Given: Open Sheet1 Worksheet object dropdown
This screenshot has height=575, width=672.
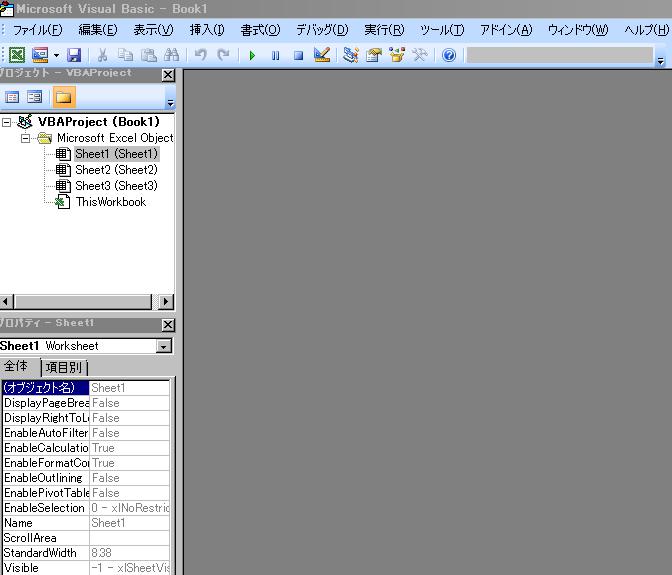Looking at the screenshot, I should (x=163, y=346).
